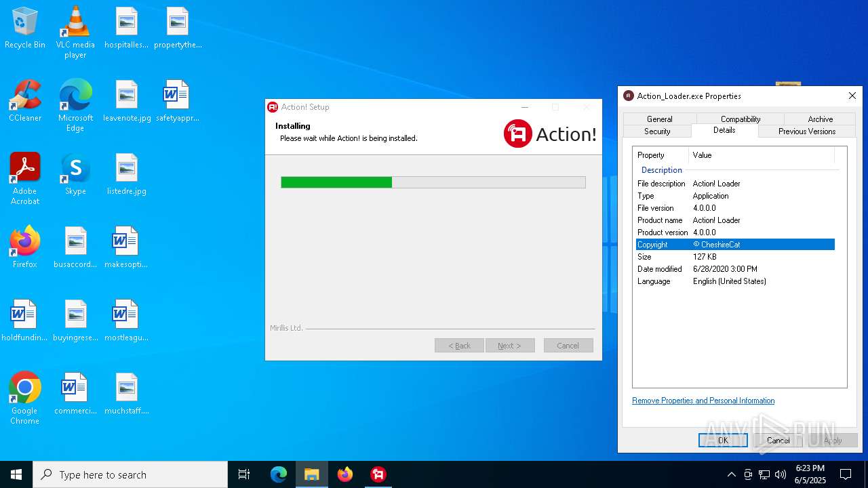Open the notification center icon
Image resolution: width=868 pixels, height=488 pixels.
(x=846, y=474)
